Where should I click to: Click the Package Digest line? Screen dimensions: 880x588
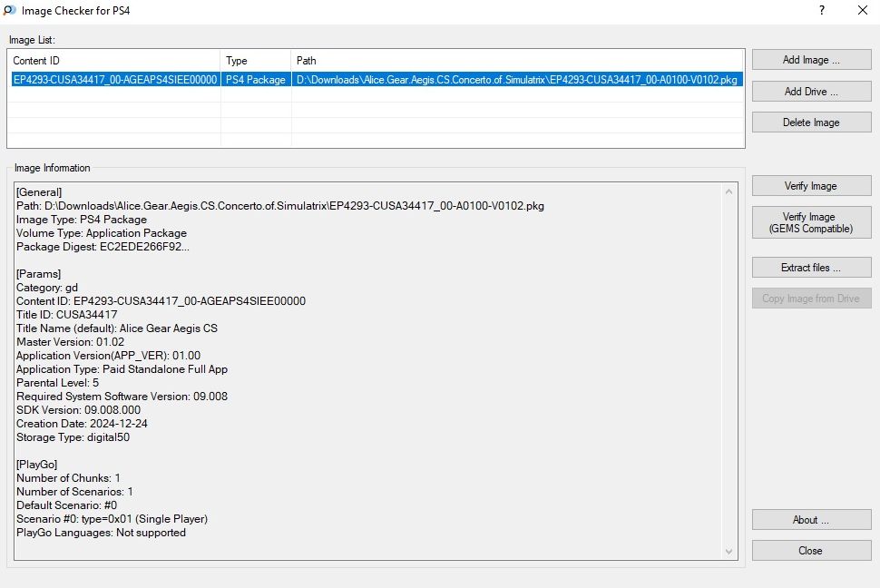click(x=103, y=247)
